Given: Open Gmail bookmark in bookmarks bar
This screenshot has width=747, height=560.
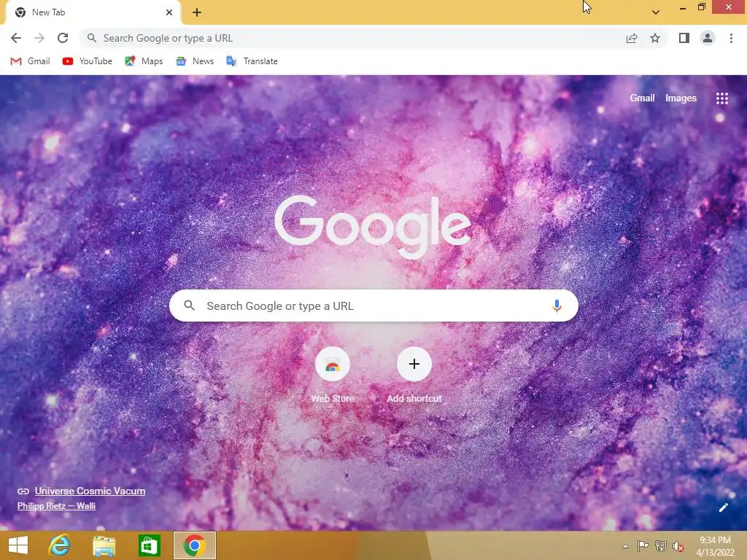Looking at the screenshot, I should pyautogui.click(x=30, y=61).
